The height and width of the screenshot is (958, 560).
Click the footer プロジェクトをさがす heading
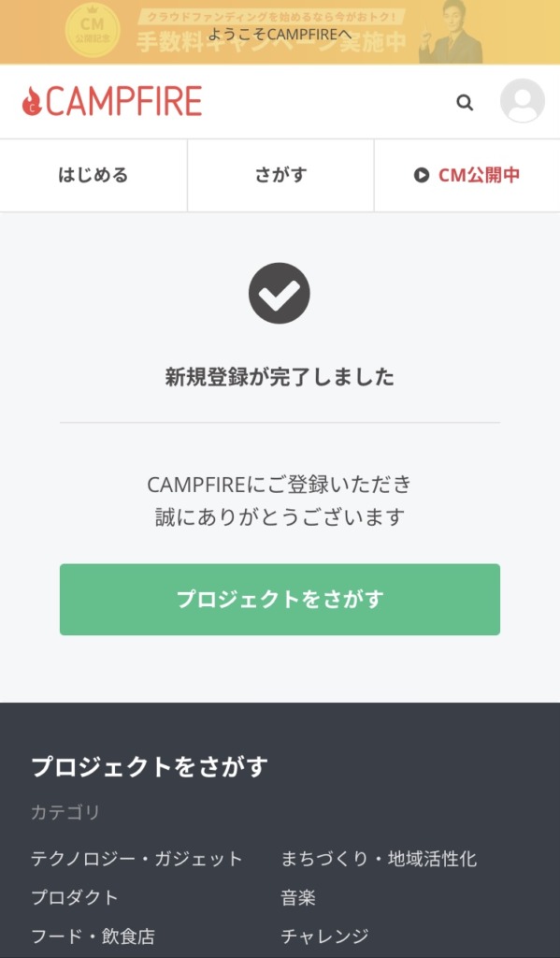(150, 766)
